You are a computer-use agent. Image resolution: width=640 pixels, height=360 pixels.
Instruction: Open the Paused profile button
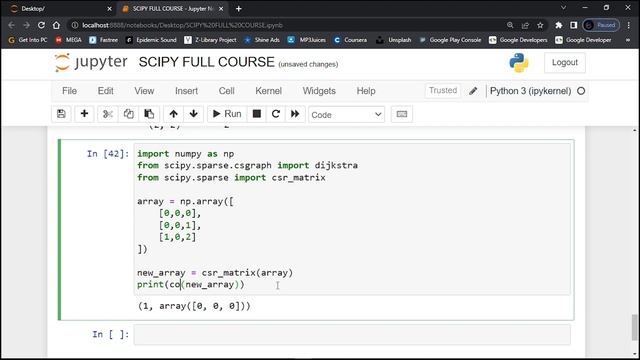tap(601, 25)
